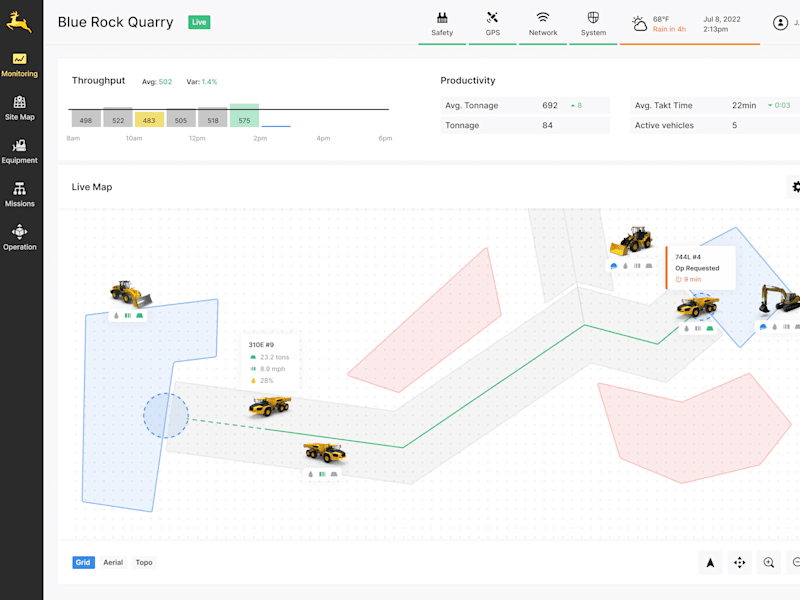Open the user profile icon
Viewport: 800px width, 600px height.
pos(780,23)
